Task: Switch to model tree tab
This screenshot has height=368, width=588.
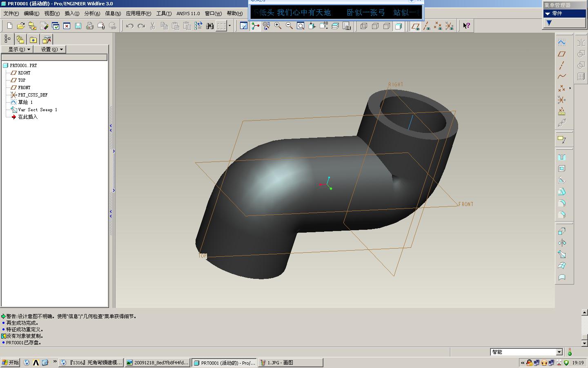Action: pos(7,39)
